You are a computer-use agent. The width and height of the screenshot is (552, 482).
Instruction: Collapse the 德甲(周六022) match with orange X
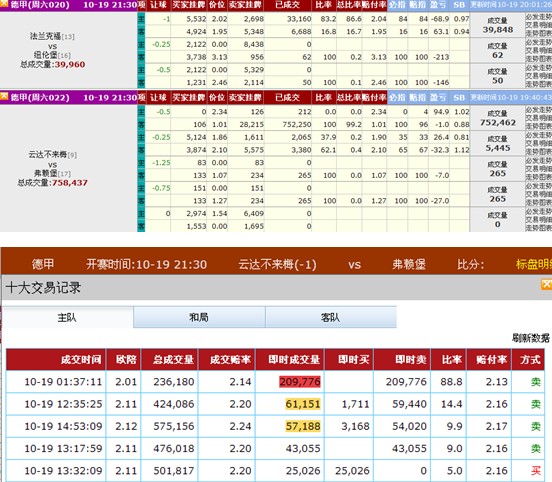coord(4,96)
